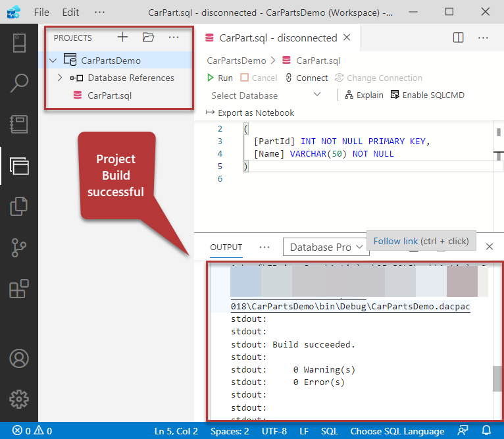Open output panel more tabs ellipsis
The width and height of the screenshot is (504, 439).
pos(265,247)
